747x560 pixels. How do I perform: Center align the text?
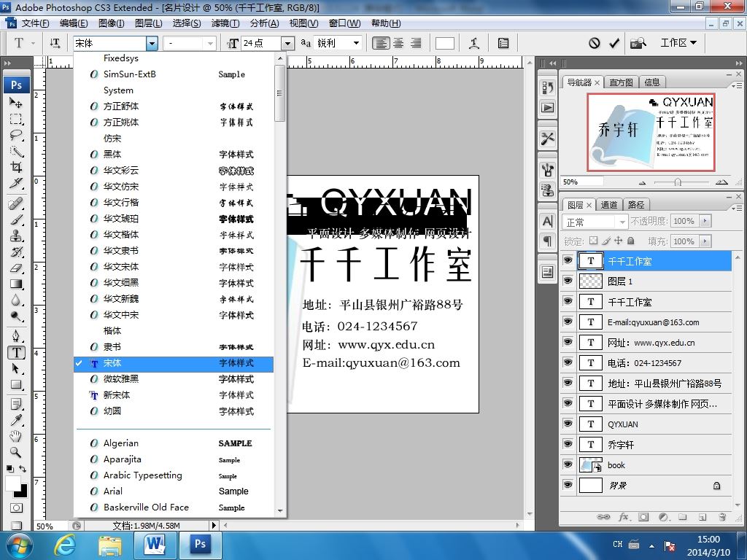click(x=398, y=43)
